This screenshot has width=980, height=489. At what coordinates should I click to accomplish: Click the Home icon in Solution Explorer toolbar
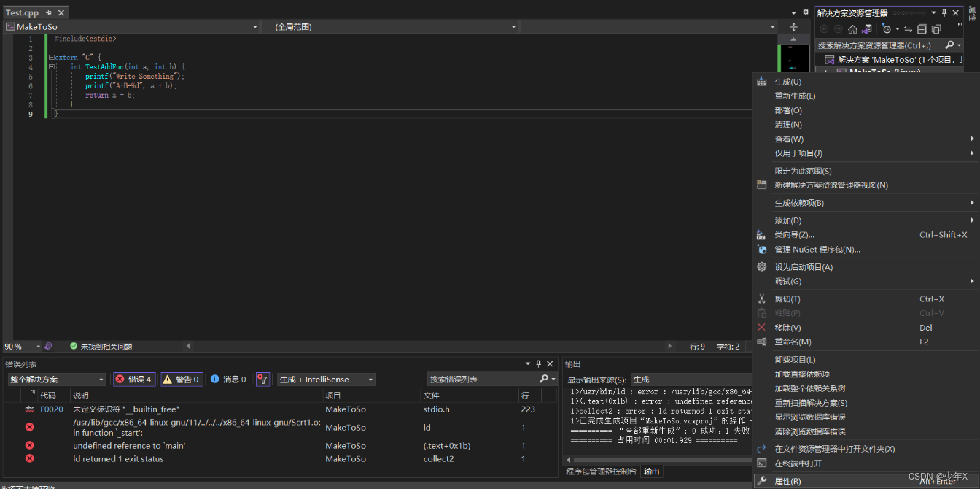pyautogui.click(x=852, y=29)
